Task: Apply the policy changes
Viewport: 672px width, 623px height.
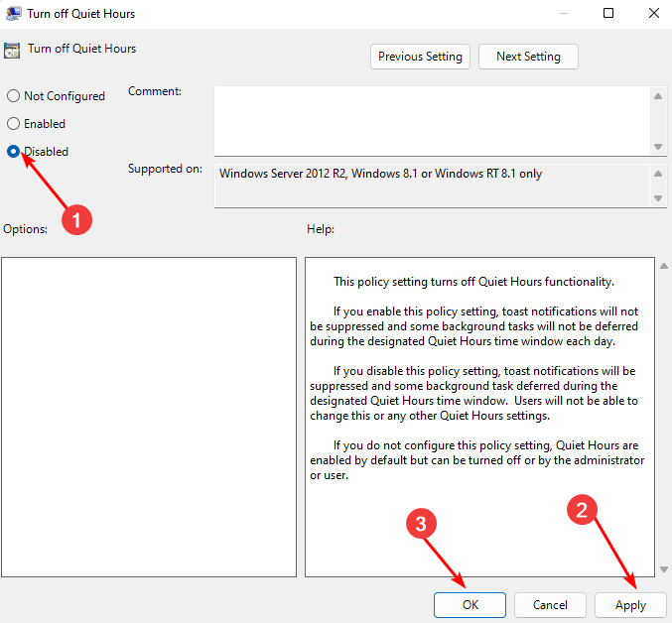Action: click(630, 604)
